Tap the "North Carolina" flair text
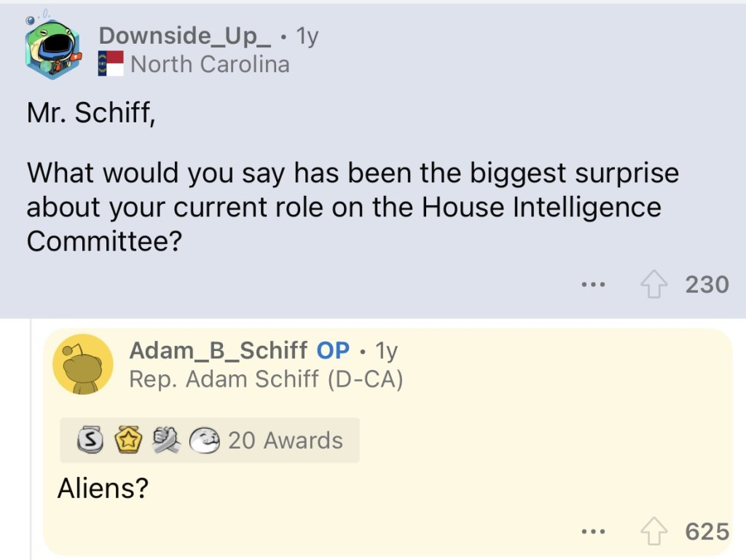Screen dimensions: 746x560 [x=210, y=64]
